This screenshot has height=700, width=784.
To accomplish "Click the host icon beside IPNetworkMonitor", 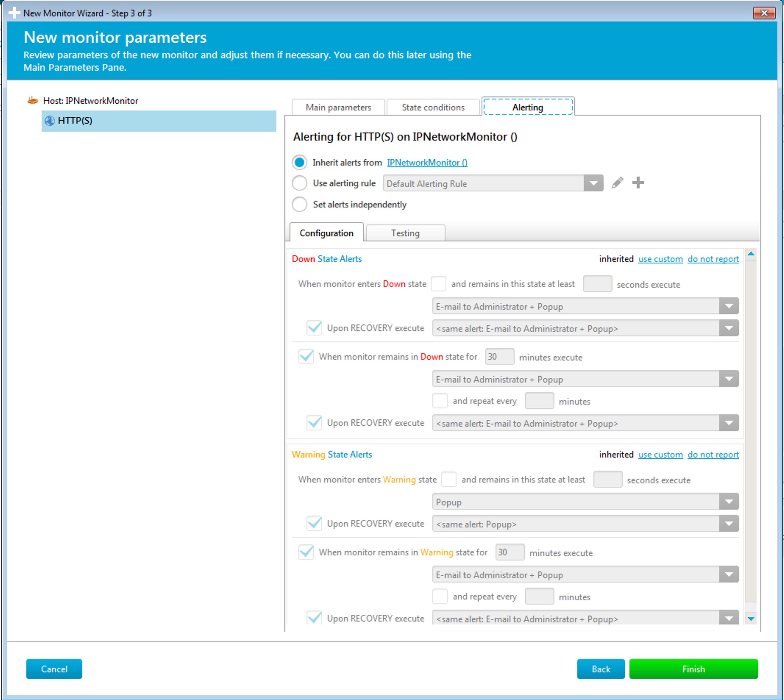I will pos(33,100).
